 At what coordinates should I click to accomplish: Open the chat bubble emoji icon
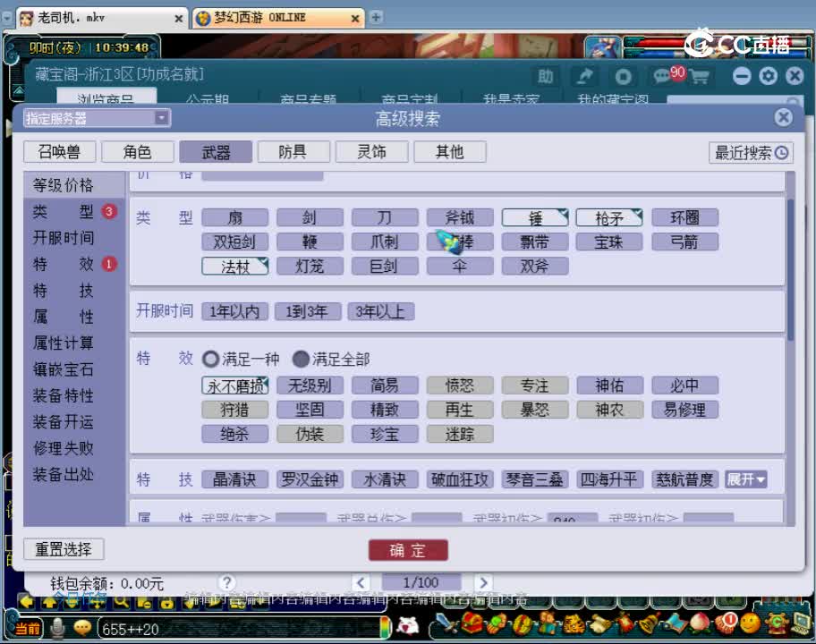pyautogui.click(x=82, y=629)
